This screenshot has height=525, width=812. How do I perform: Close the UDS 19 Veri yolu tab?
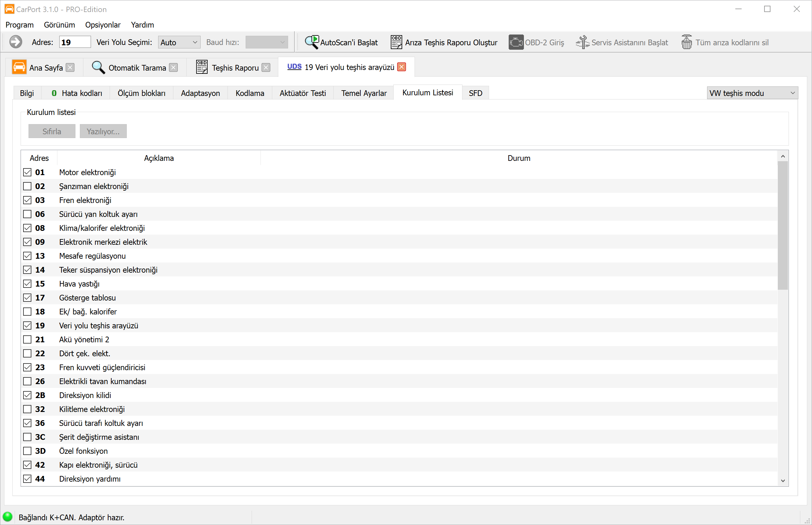[402, 67]
